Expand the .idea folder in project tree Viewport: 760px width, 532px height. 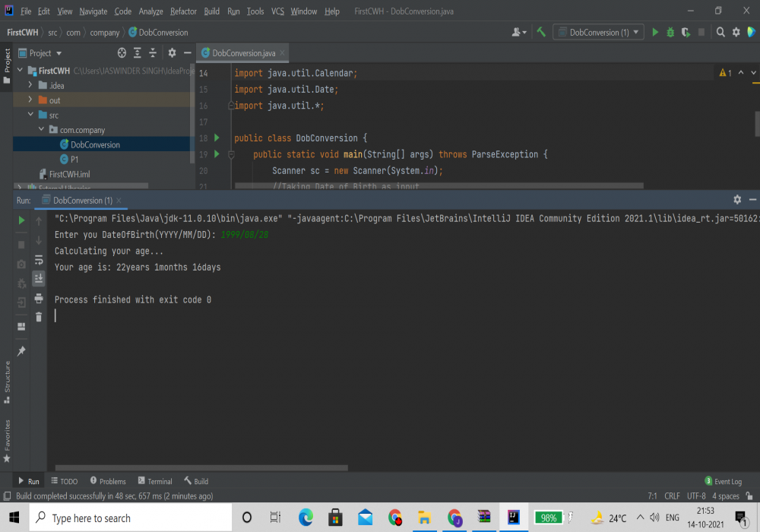tap(30, 85)
